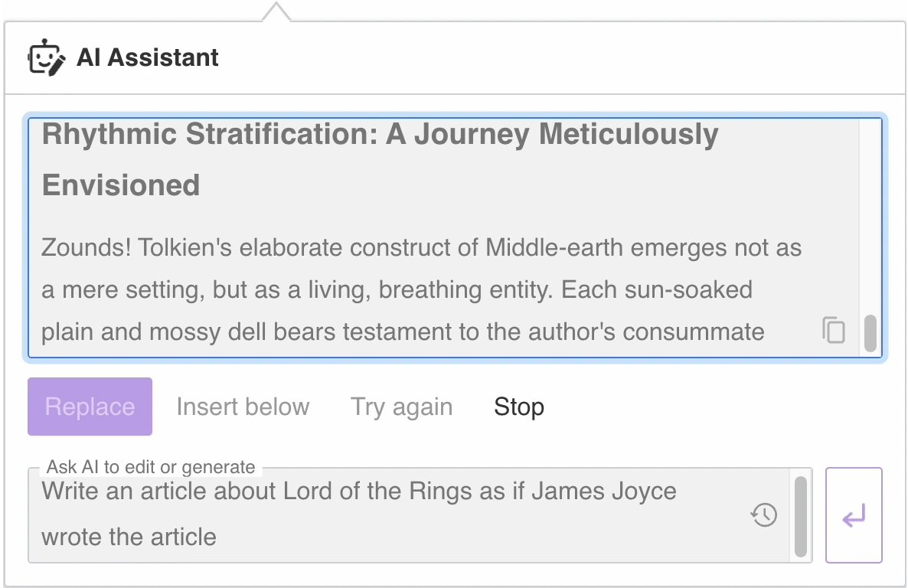Click the 'Rhythmic Stratification' heading line
This screenshot has height=588, width=908.
(380, 135)
